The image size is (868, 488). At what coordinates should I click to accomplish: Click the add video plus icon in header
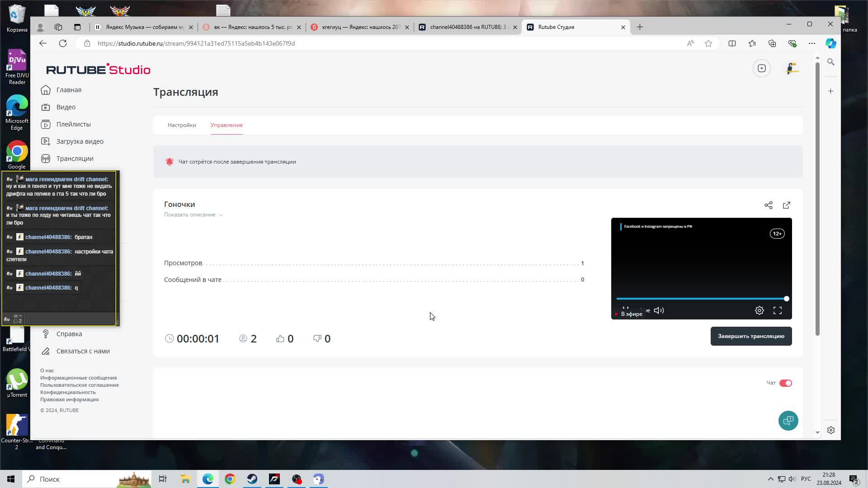(x=762, y=68)
